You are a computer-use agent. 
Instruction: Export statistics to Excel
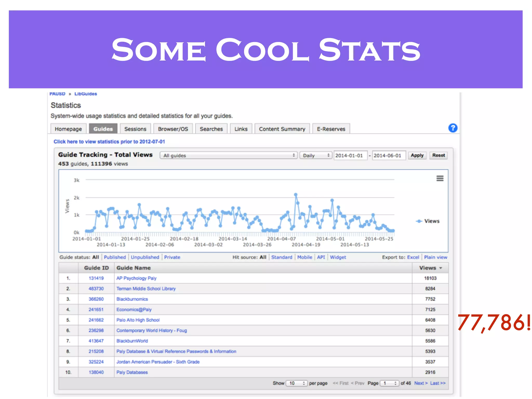click(x=413, y=257)
